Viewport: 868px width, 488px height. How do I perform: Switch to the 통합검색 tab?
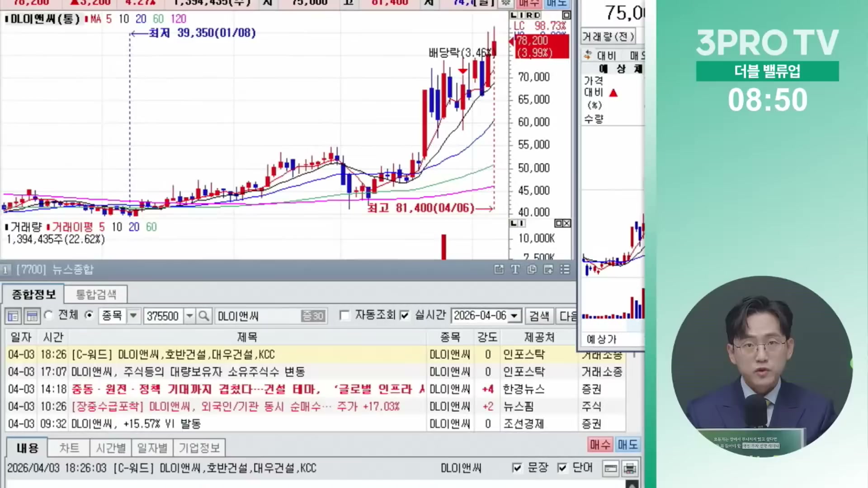(x=96, y=295)
